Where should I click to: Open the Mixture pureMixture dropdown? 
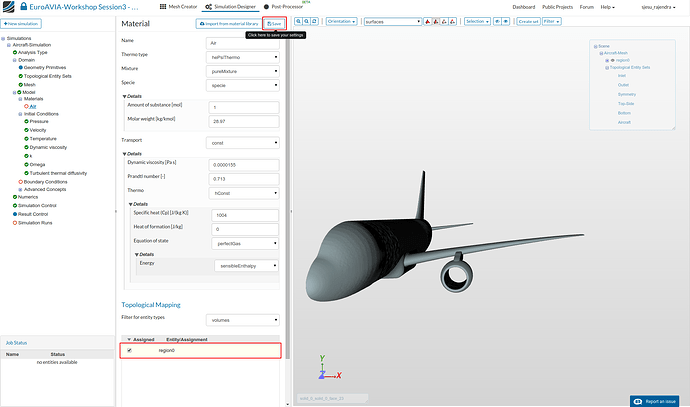click(242, 71)
